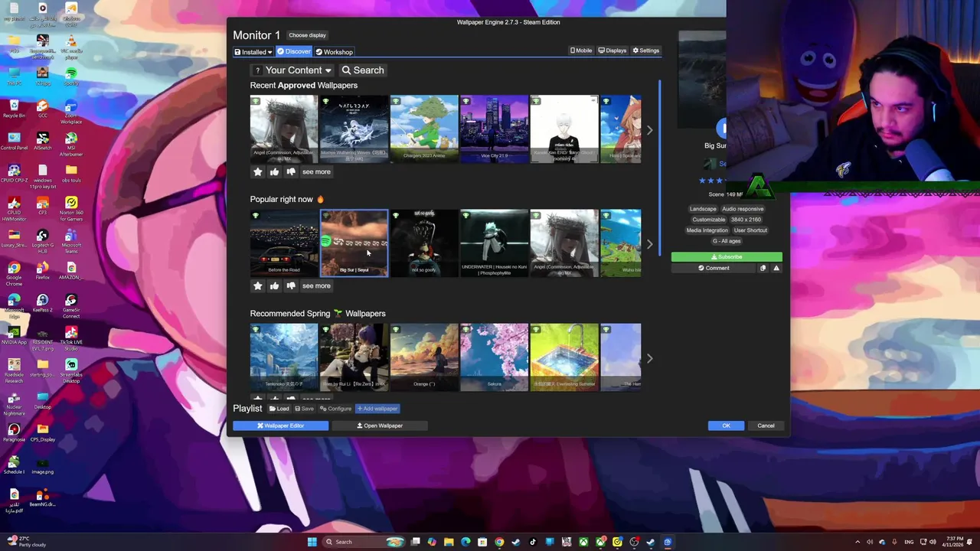The width and height of the screenshot is (980, 551).
Task: Open Streamlabs Desktop icon on desktop
Action: pos(71,369)
